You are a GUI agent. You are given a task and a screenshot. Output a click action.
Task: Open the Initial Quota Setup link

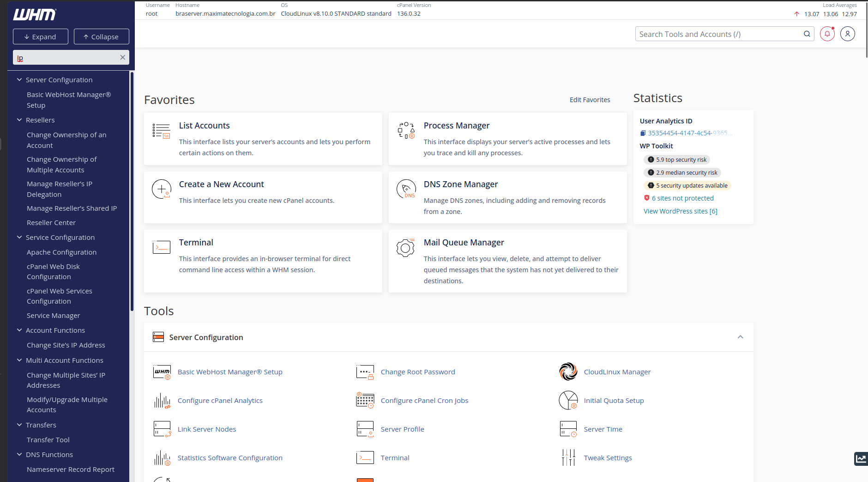(x=614, y=400)
